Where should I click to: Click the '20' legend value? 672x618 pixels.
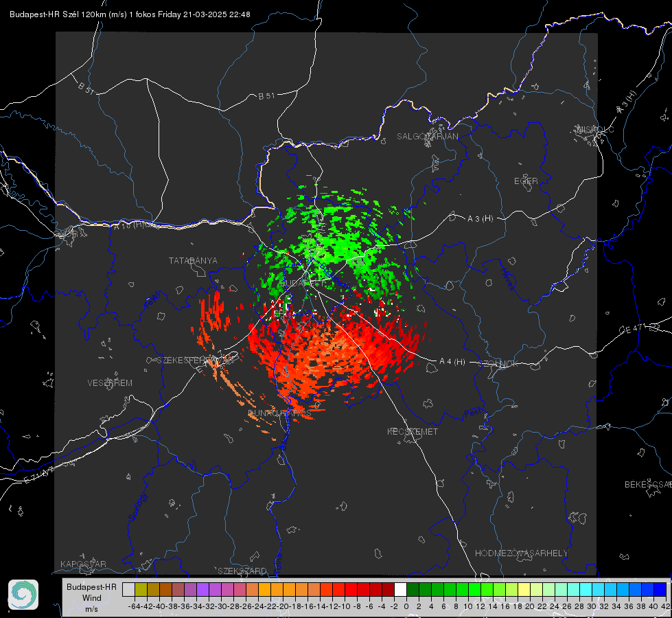tap(530, 606)
